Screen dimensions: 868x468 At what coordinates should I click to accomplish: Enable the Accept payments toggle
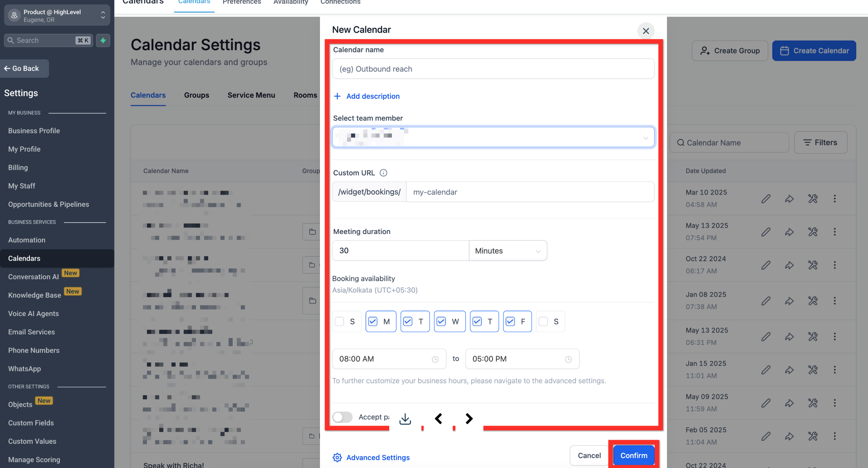point(342,417)
